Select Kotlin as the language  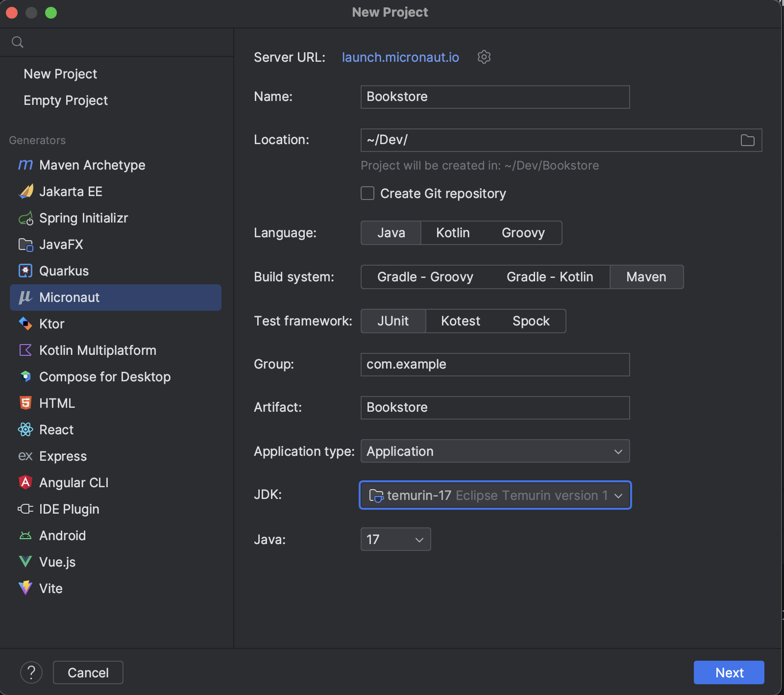[453, 233]
